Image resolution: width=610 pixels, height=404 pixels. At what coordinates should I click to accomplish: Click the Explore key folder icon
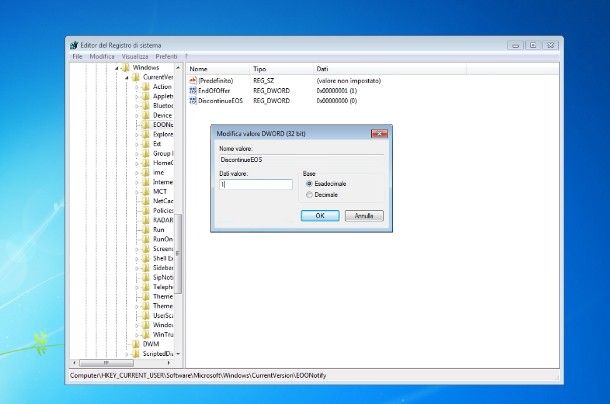point(146,134)
